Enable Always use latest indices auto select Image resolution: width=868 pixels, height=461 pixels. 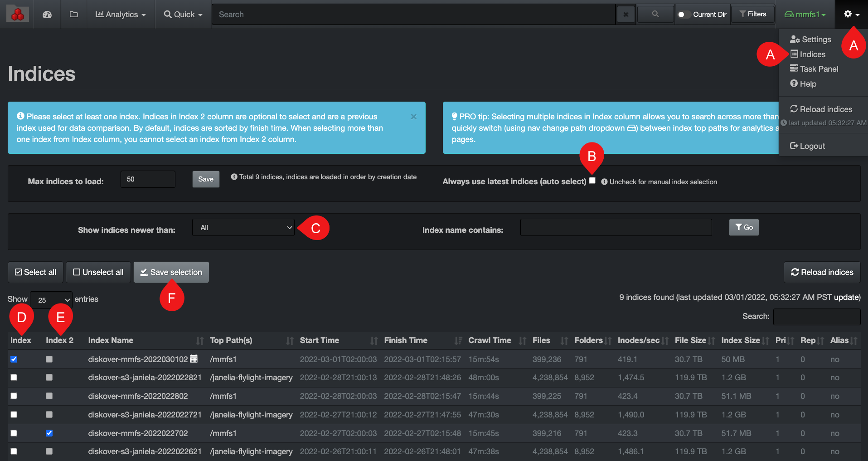click(592, 181)
